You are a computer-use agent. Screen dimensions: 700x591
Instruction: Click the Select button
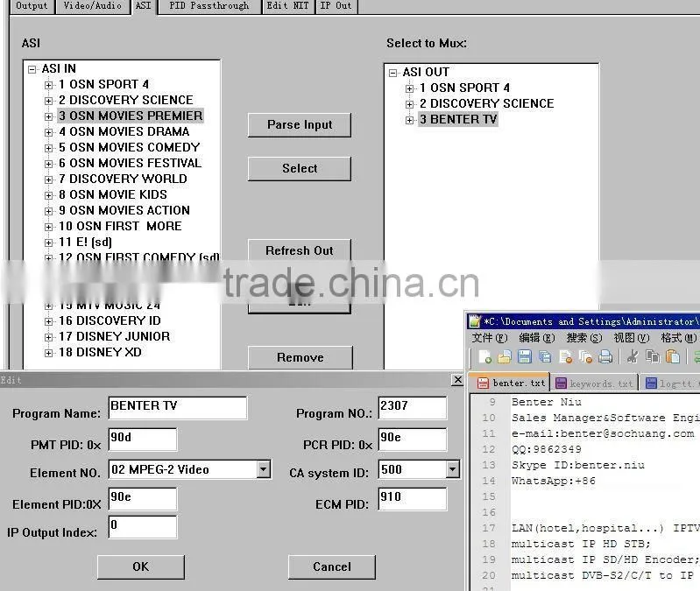pyautogui.click(x=300, y=169)
